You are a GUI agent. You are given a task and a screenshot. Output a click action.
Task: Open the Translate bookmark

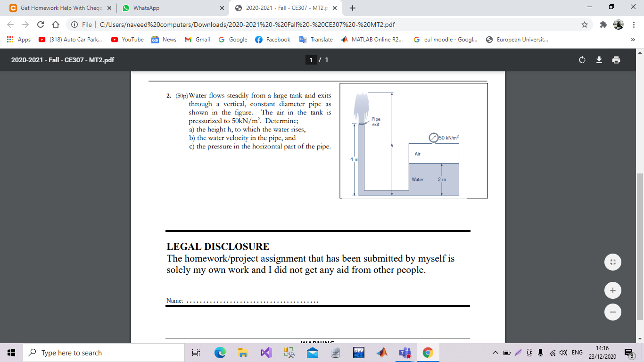pos(316,40)
